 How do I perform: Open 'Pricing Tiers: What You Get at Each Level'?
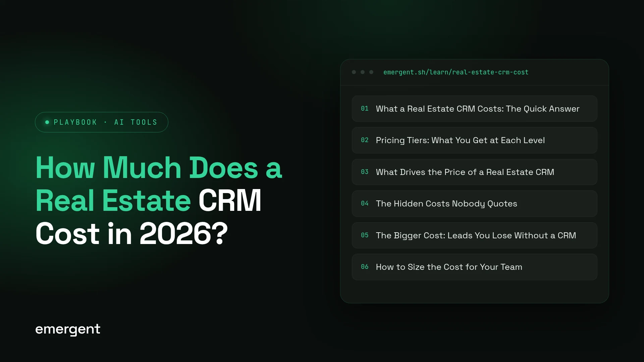point(474,140)
